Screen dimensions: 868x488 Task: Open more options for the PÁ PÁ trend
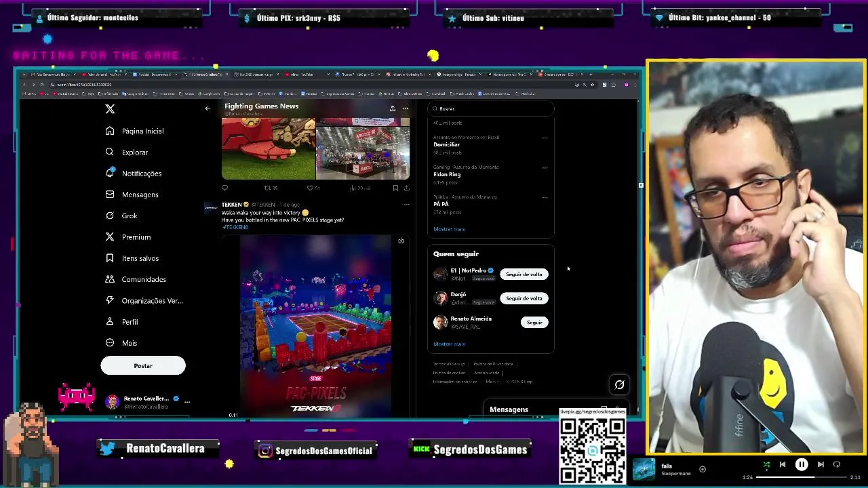click(x=545, y=198)
